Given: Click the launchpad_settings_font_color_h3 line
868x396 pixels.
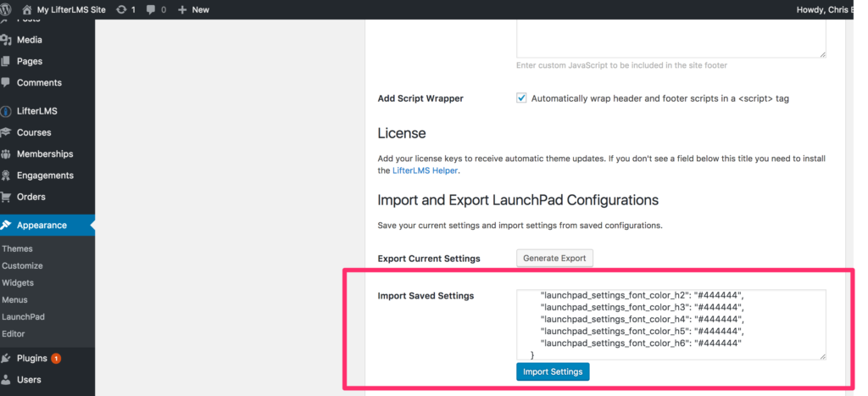Looking at the screenshot, I should [643, 307].
